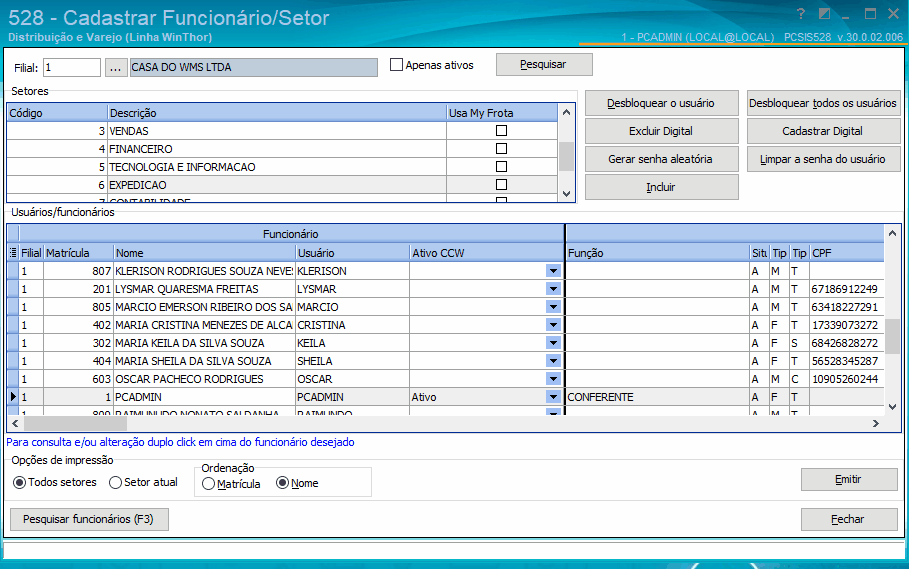Open Ativo CCW dropdown for SHEILA
909x569 pixels.
tap(553, 360)
